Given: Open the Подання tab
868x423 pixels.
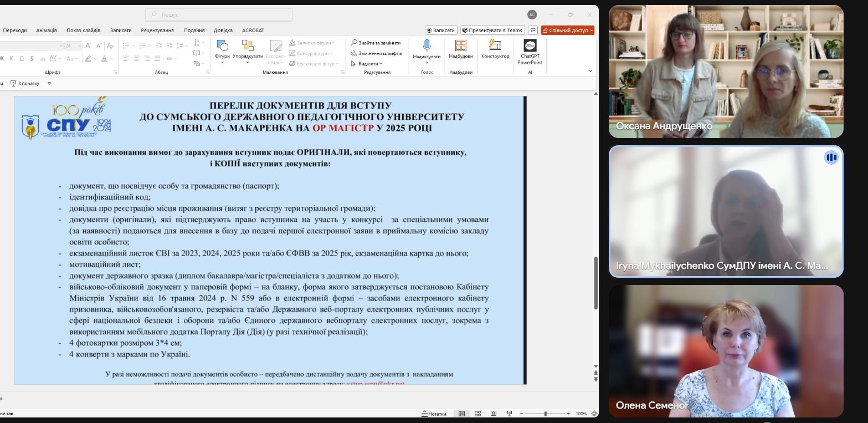Looking at the screenshot, I should [x=194, y=30].
